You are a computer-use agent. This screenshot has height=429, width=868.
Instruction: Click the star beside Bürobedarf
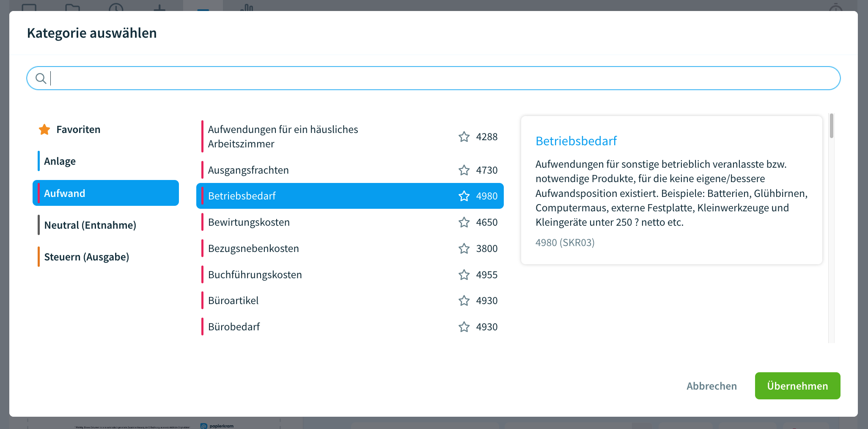[x=464, y=327]
